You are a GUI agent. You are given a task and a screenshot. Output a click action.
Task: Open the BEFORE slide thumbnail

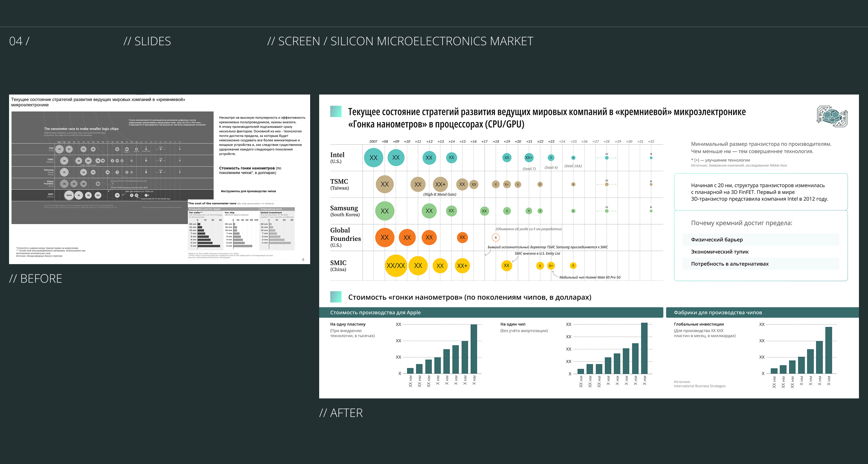coord(159,179)
